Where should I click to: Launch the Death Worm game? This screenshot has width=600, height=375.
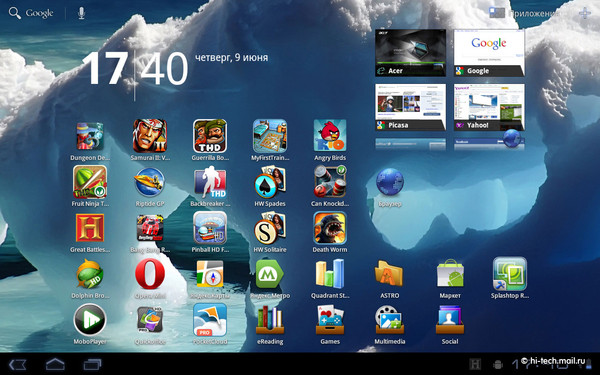tap(330, 228)
